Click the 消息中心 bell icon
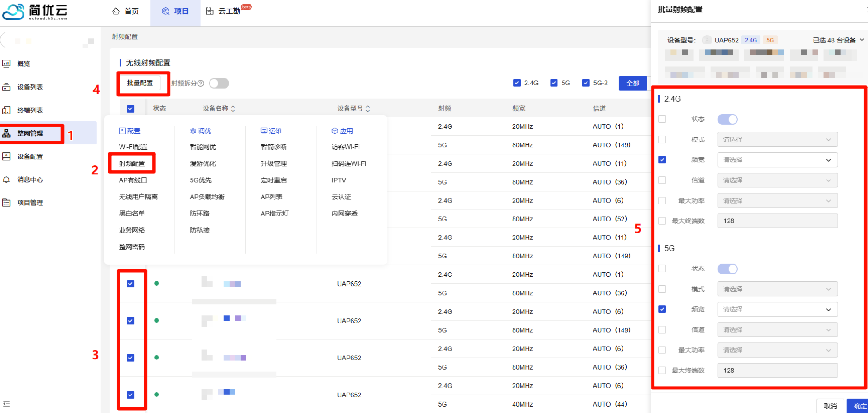The height and width of the screenshot is (413, 868). coord(6,180)
